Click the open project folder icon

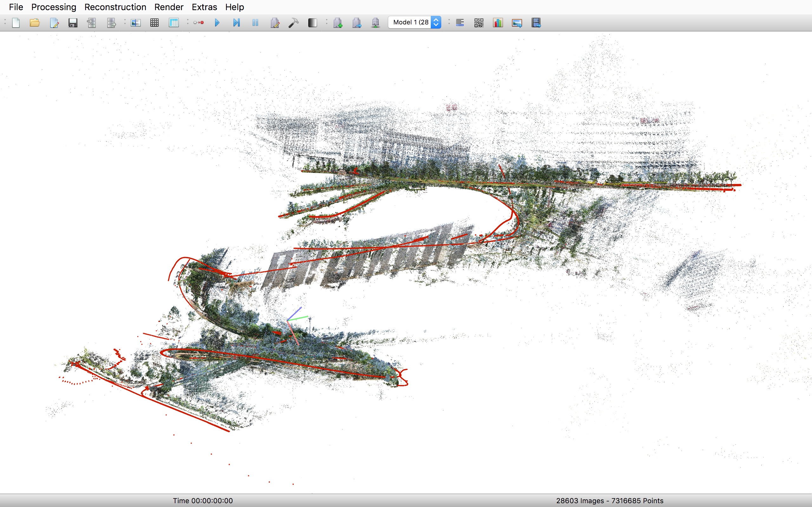point(35,23)
